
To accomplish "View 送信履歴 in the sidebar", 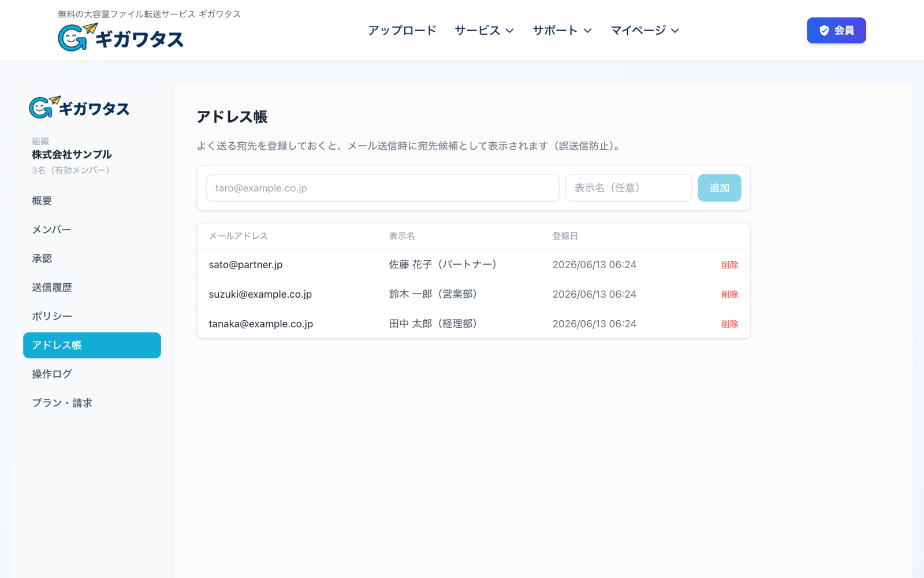I will coord(92,287).
